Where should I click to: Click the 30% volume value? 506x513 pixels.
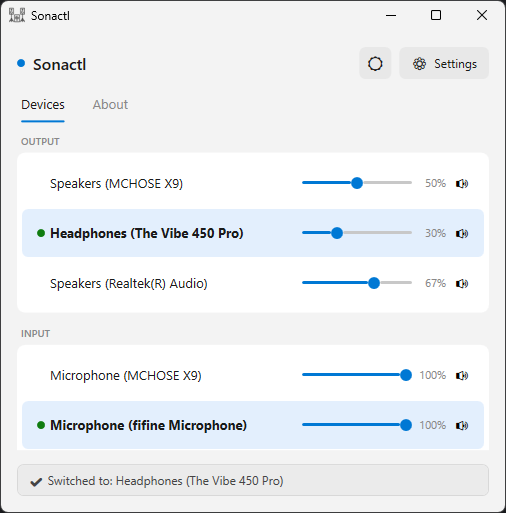tap(435, 233)
